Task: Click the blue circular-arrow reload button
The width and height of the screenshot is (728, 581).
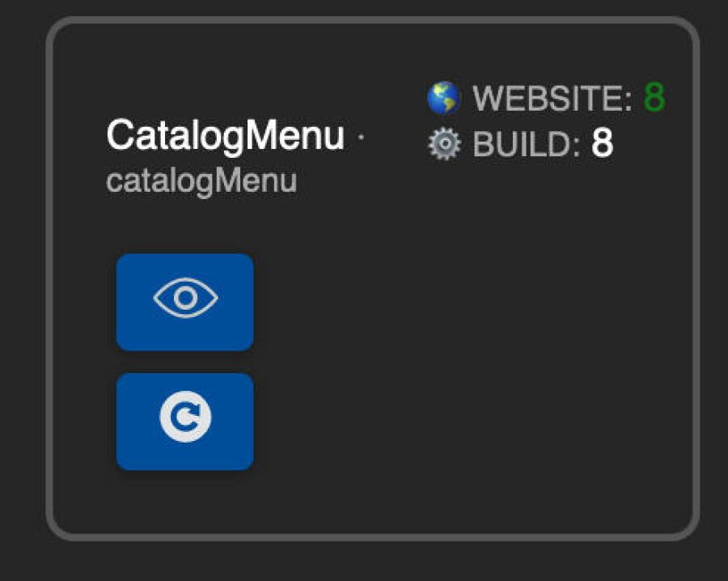Action: (x=184, y=422)
